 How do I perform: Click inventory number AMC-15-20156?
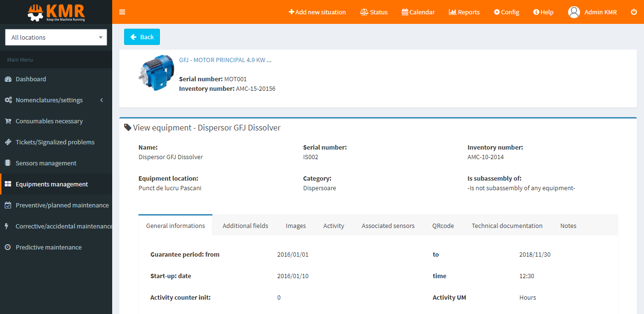[255, 88]
